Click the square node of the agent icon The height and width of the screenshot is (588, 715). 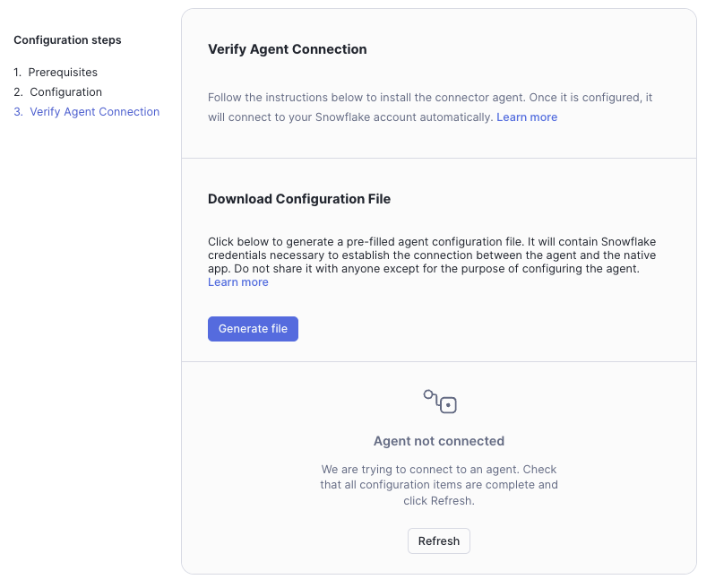point(449,405)
